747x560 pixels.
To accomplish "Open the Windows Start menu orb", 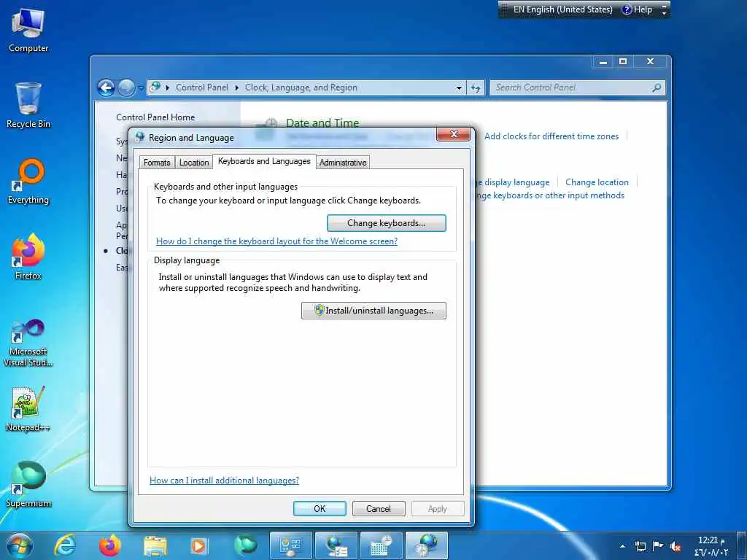I will pyautogui.click(x=19, y=545).
